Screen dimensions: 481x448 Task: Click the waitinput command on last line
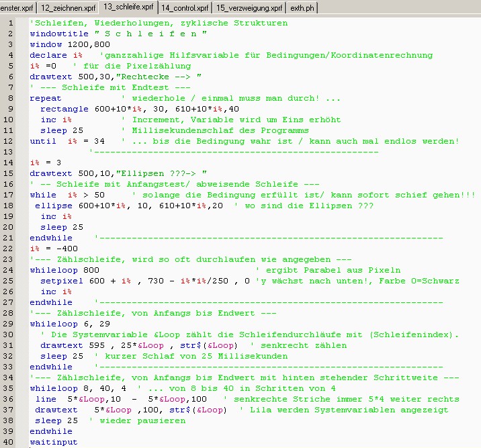(54, 442)
